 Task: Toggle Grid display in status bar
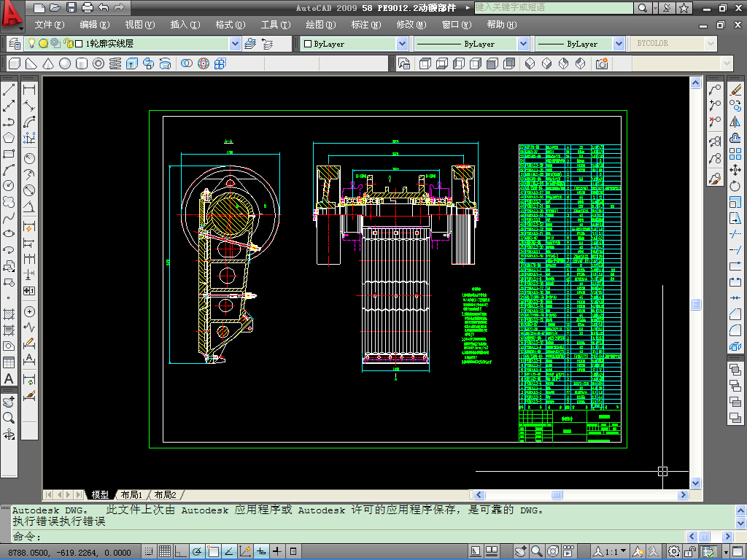tap(165, 551)
